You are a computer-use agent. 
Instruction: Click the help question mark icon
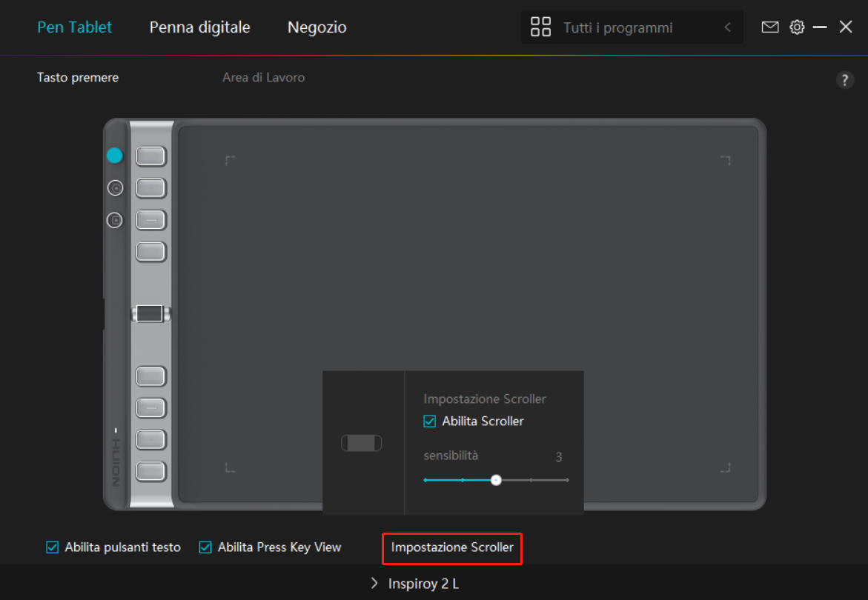[x=845, y=80]
